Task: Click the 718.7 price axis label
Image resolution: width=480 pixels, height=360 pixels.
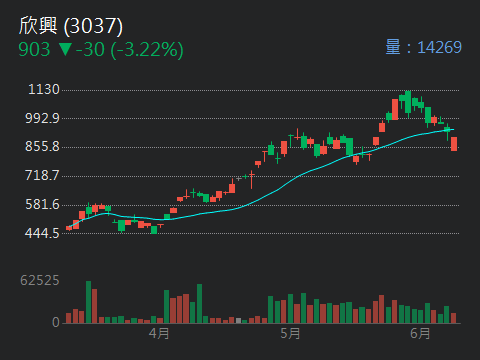Action: click(x=42, y=176)
